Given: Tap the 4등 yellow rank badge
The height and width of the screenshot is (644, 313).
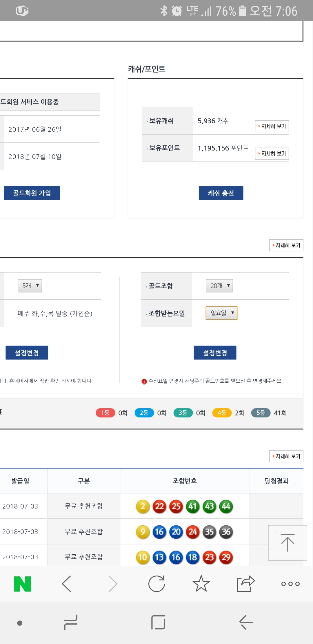Looking at the screenshot, I should pos(222,413).
